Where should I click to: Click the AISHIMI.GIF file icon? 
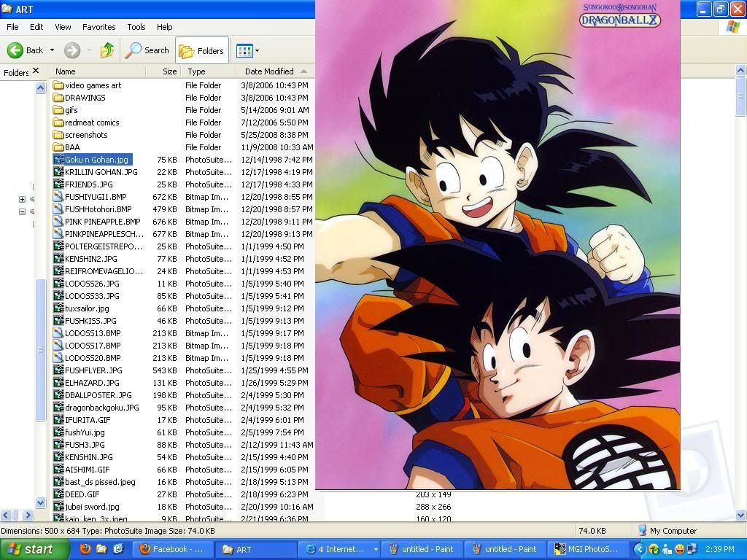coord(58,469)
